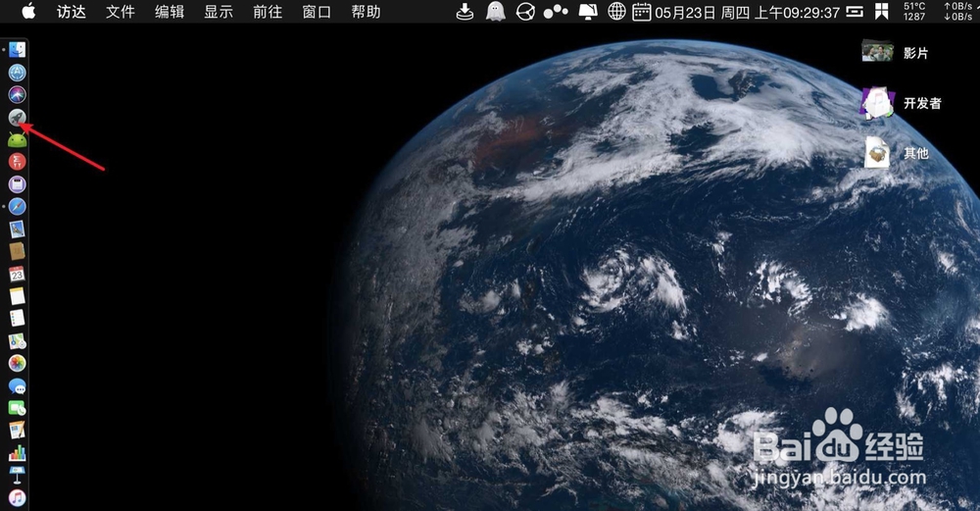Select the 影片 desktop folder

tap(895, 53)
